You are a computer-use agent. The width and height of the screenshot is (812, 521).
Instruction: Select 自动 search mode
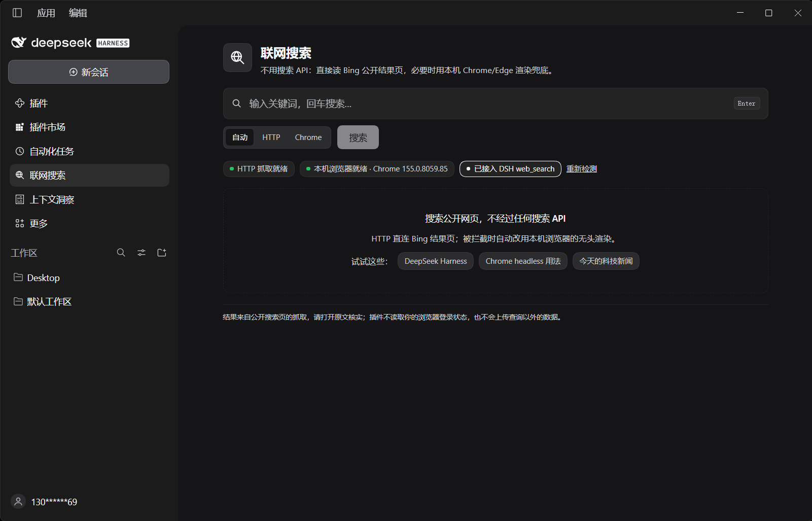(x=240, y=137)
